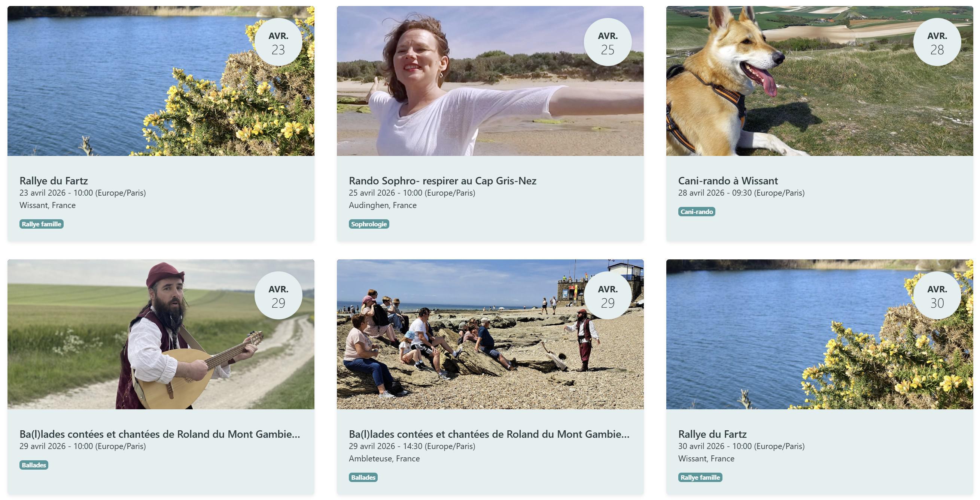Open the Rallye du Fartz title dated 23 avril
980x500 pixels.
click(54, 181)
